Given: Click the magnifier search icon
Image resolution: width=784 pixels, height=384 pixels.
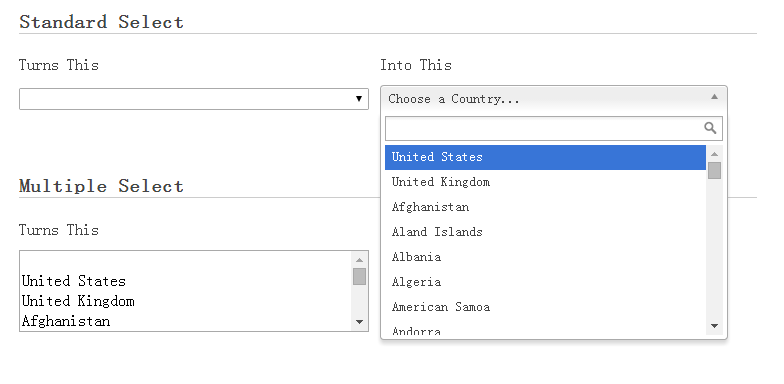Looking at the screenshot, I should click(710, 128).
